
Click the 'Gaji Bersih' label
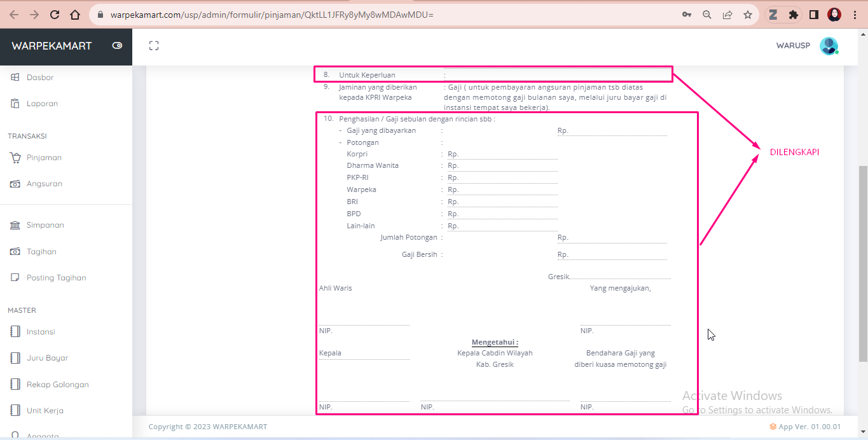pyautogui.click(x=420, y=254)
